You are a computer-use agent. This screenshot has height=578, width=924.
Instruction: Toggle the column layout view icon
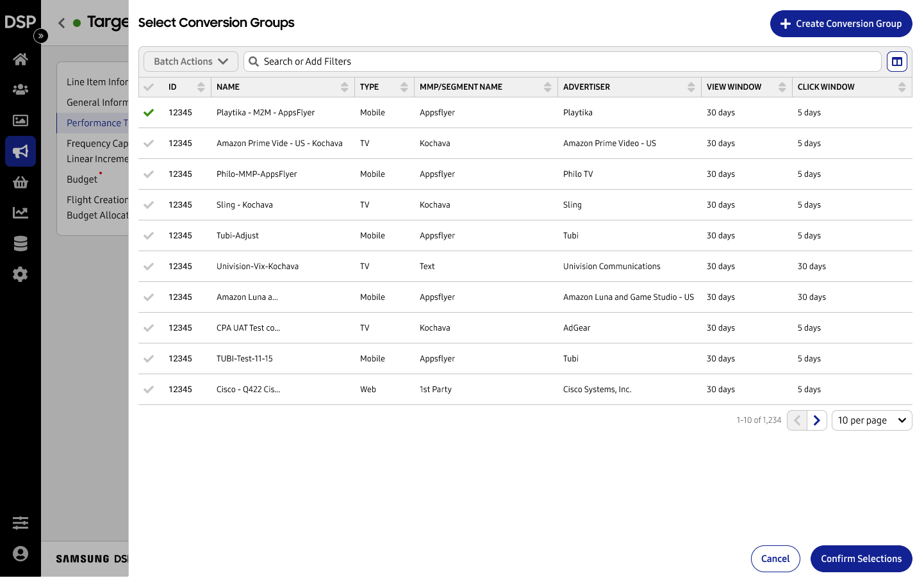[x=897, y=62]
